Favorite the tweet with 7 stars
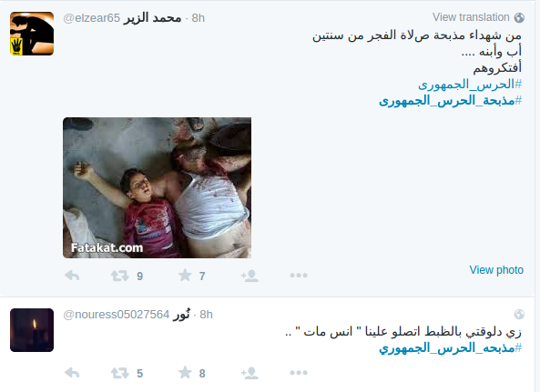Image resolution: width=540 pixels, height=392 pixels. [185, 275]
